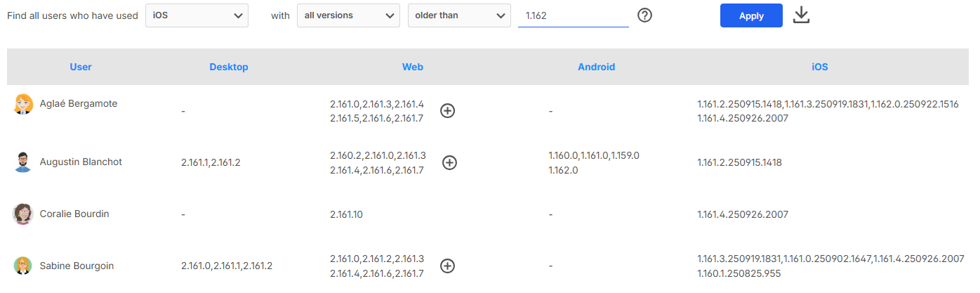Click the help question mark icon
The image size is (980, 293).
click(x=644, y=15)
